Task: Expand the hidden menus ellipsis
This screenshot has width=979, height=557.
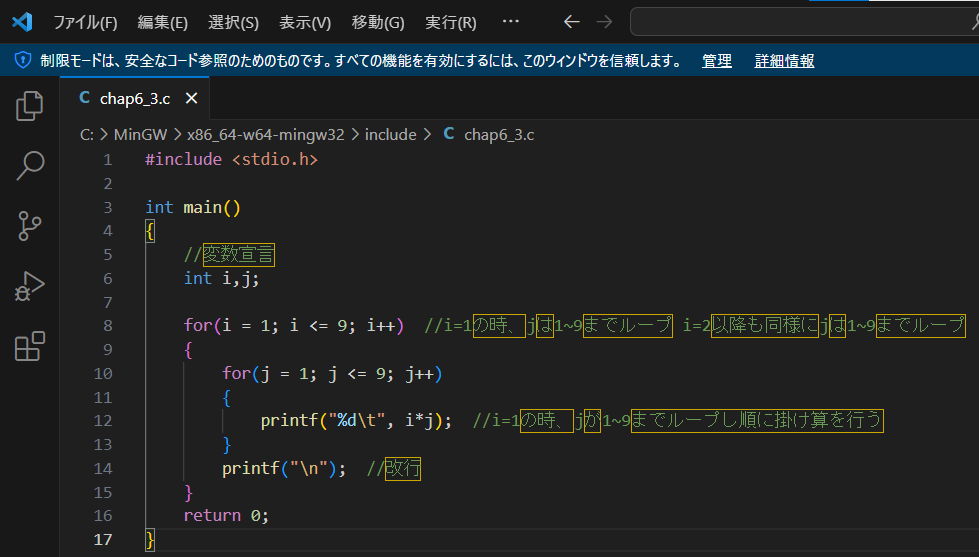Action: pyautogui.click(x=511, y=21)
